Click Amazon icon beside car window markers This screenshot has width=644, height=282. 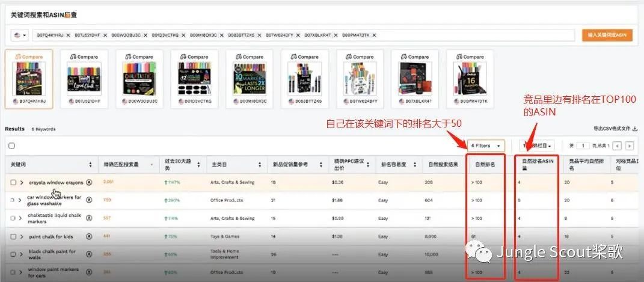pos(89,200)
